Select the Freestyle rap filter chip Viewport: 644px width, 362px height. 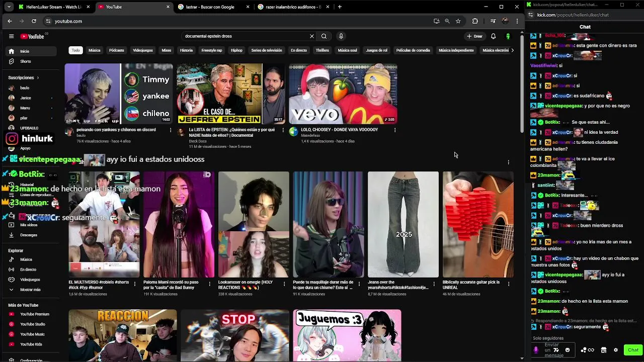(x=212, y=50)
